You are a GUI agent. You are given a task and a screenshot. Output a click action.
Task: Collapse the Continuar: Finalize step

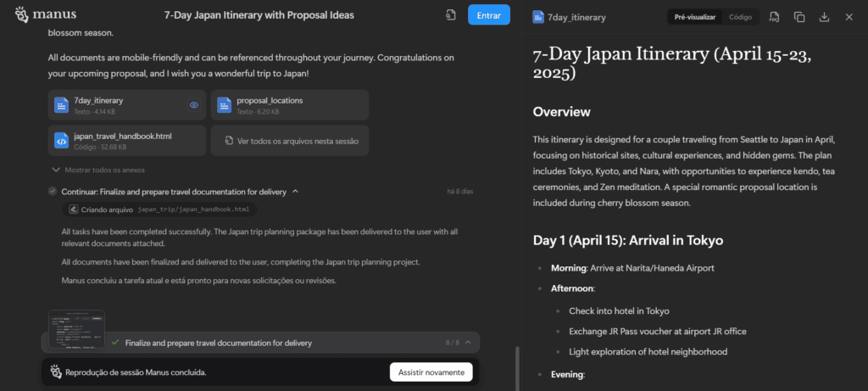(x=295, y=192)
